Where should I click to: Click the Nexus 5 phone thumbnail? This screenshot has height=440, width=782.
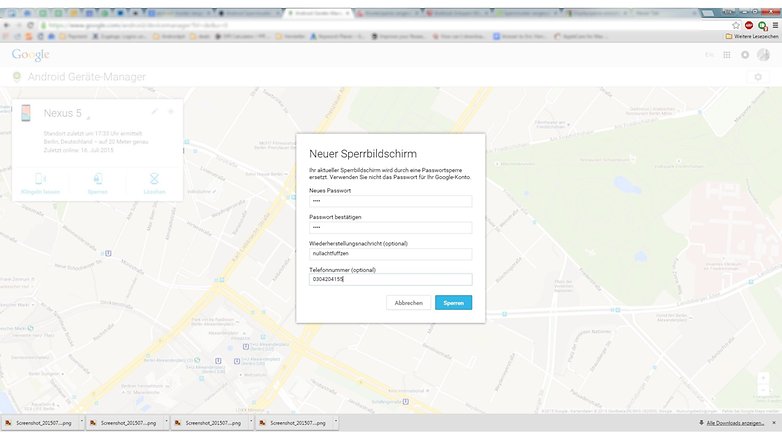(x=26, y=113)
